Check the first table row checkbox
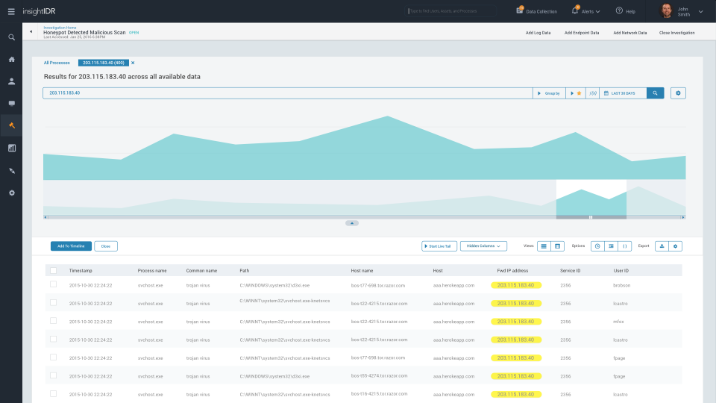Viewport: 716px width, 403px height. pyautogui.click(x=53, y=284)
